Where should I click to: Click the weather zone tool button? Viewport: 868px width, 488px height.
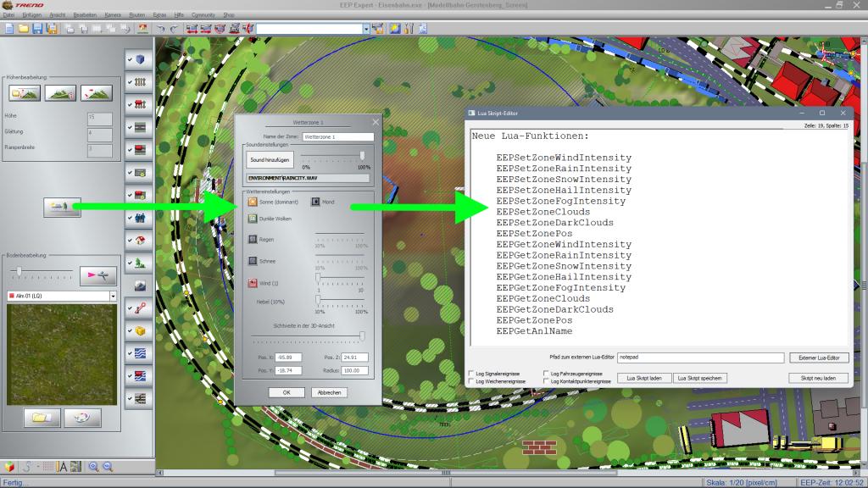click(62, 207)
